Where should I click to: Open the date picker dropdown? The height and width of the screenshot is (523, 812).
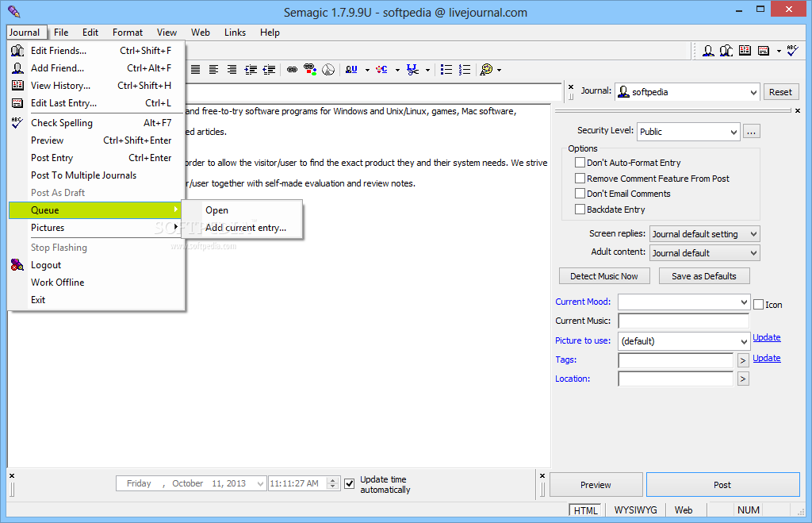[x=260, y=483]
